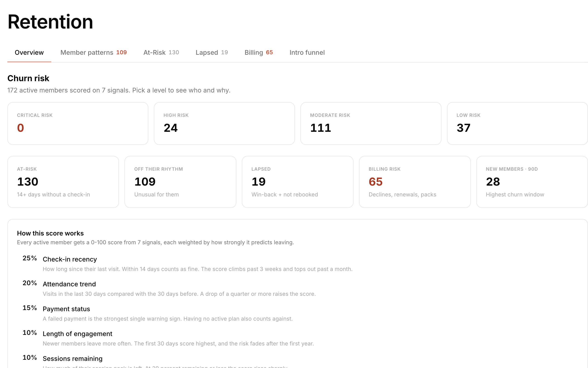The width and height of the screenshot is (588, 368).
Task: Click the Attendance trend signal title
Action: click(x=69, y=284)
